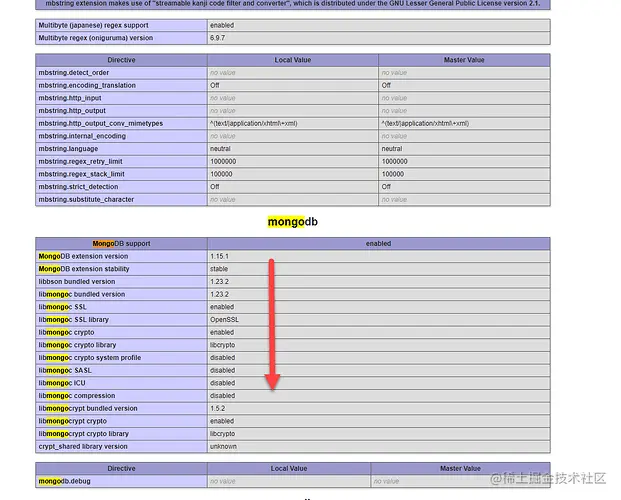
Task: Click the 'unknown' crypt_shared value
Action: 223,447
